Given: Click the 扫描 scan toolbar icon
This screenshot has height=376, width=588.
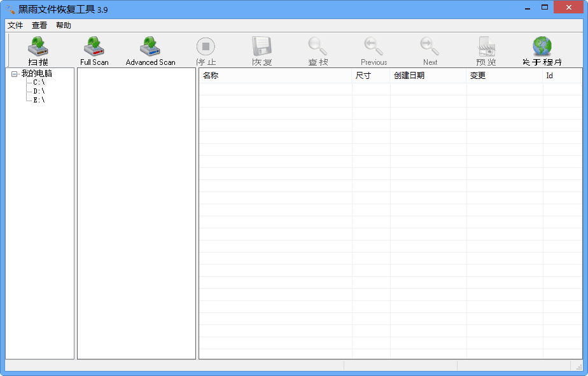Looking at the screenshot, I should click(38, 46).
